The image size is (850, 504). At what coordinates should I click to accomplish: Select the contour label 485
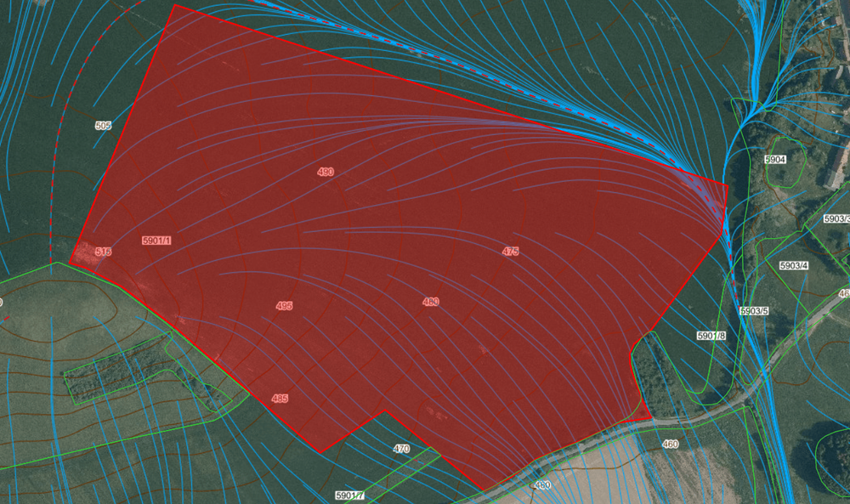280,399
